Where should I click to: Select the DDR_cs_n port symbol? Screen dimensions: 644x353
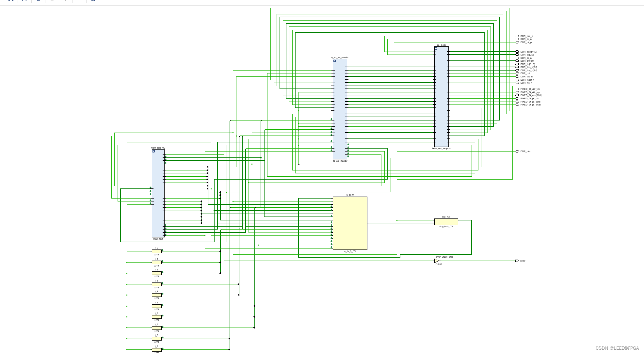click(x=517, y=58)
